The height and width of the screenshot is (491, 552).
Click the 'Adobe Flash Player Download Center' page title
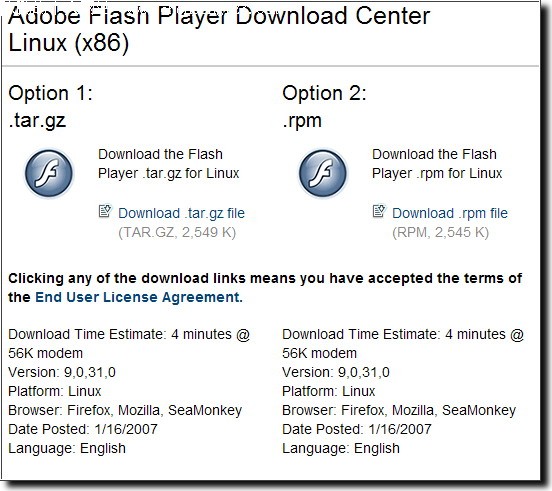point(219,16)
